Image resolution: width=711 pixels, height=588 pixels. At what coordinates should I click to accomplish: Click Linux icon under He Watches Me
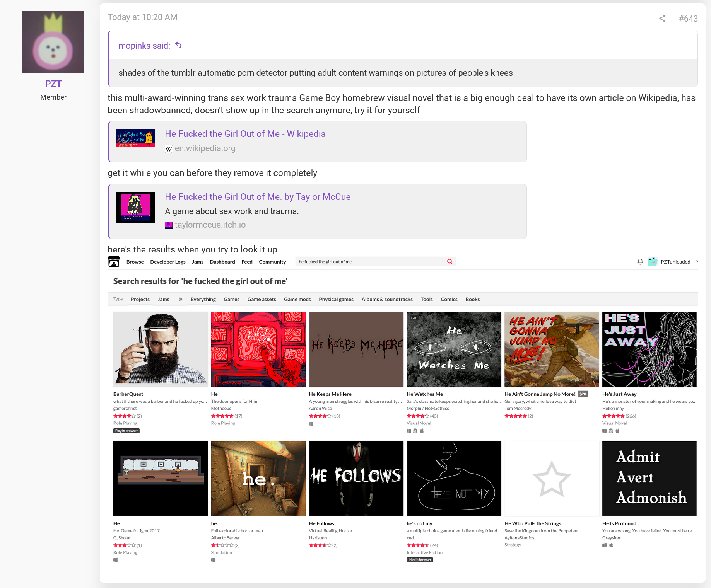[x=415, y=431]
